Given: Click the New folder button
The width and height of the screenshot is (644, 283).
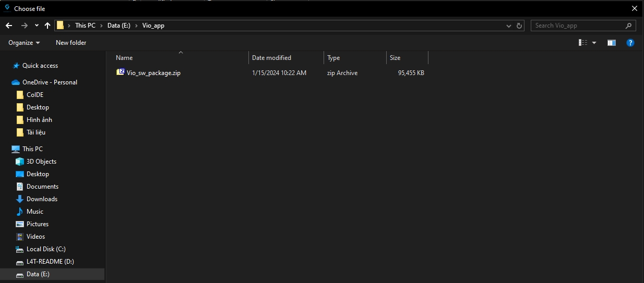Looking at the screenshot, I should coord(71,43).
